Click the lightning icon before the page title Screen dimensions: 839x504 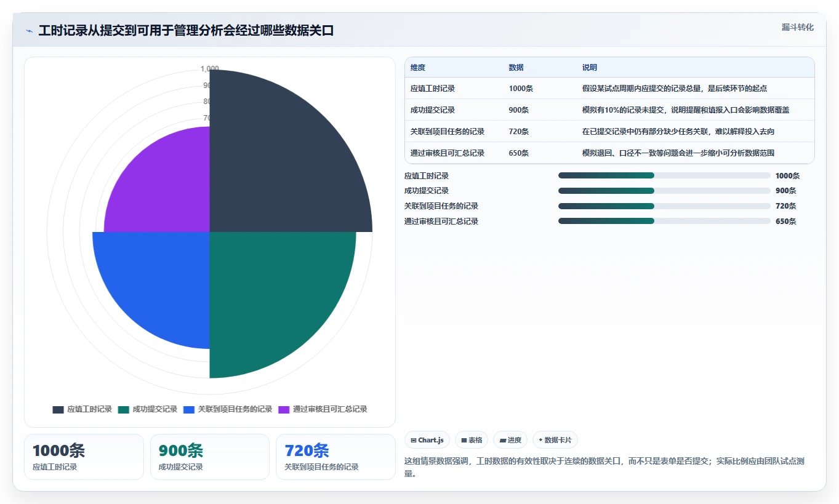pos(29,31)
